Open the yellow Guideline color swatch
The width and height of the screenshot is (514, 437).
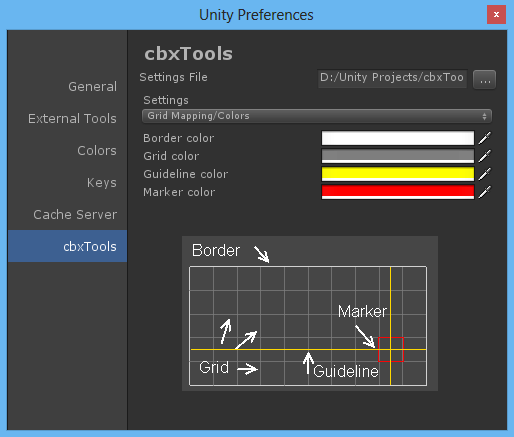click(x=398, y=174)
